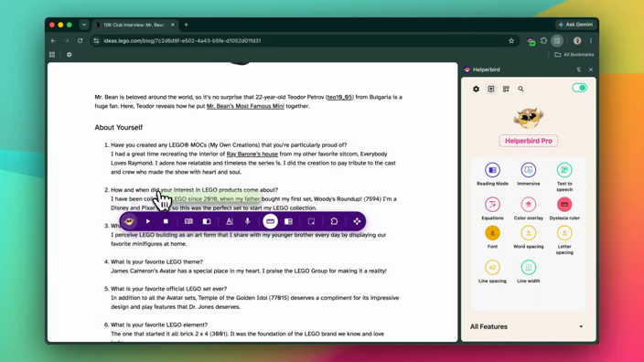Click the underlined A text icon on floating toolbar
This screenshot has height=362, width=644.
(x=230, y=221)
